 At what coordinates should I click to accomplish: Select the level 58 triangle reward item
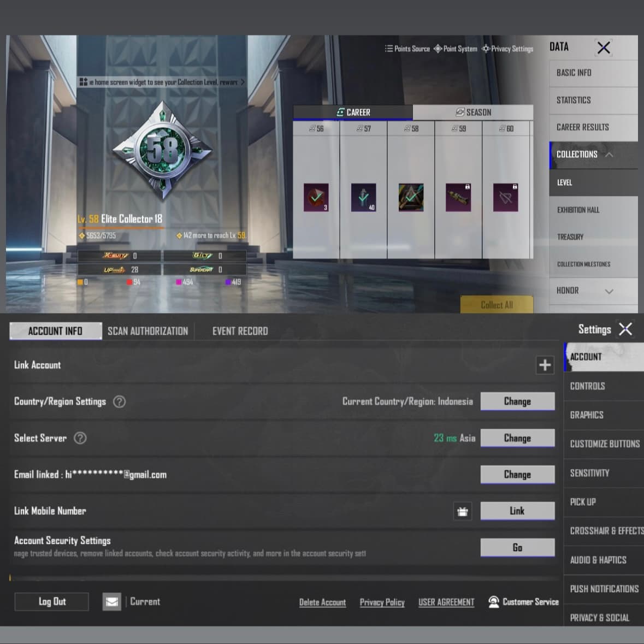411,198
